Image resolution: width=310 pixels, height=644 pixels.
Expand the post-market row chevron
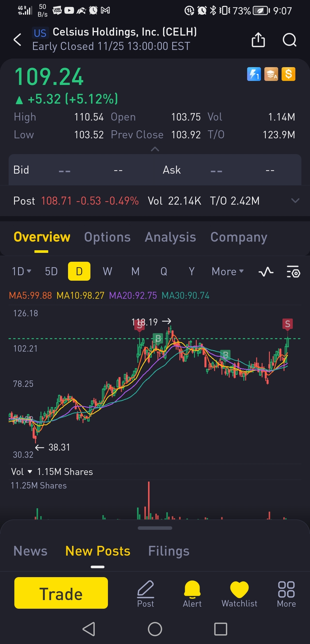point(295,201)
